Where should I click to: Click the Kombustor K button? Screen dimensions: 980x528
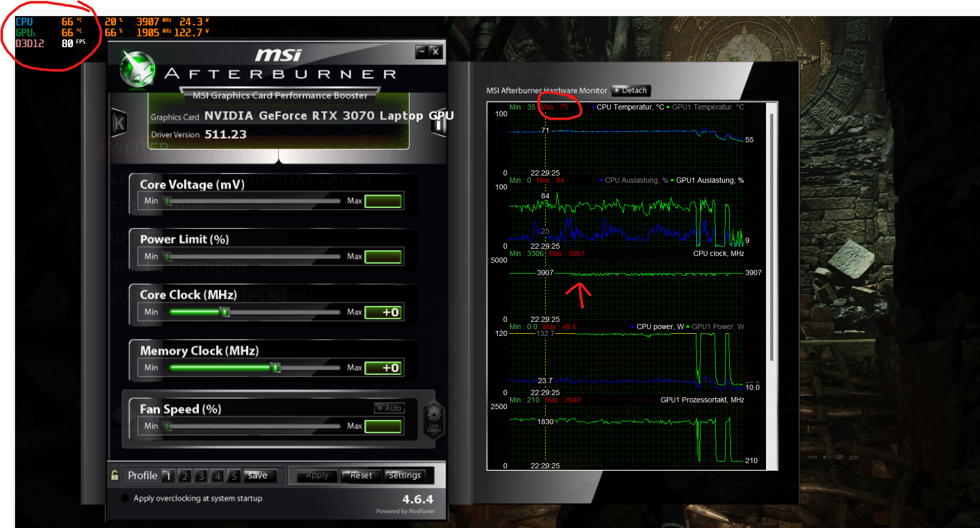tap(119, 123)
